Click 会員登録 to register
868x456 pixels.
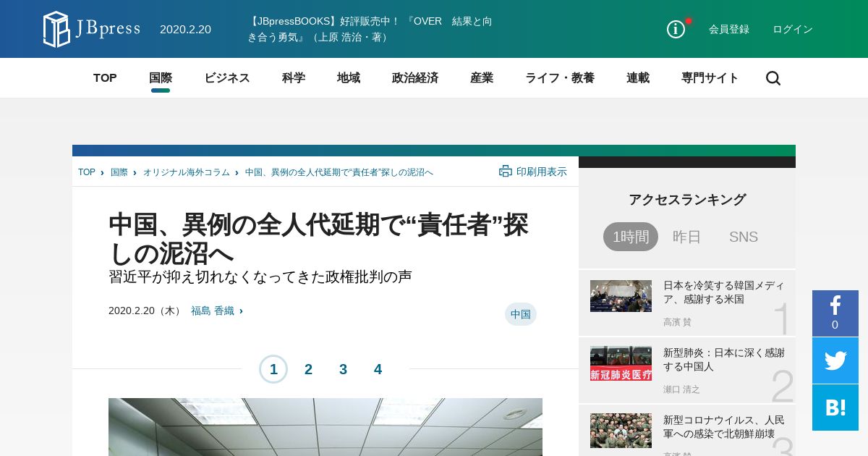pyautogui.click(x=729, y=29)
